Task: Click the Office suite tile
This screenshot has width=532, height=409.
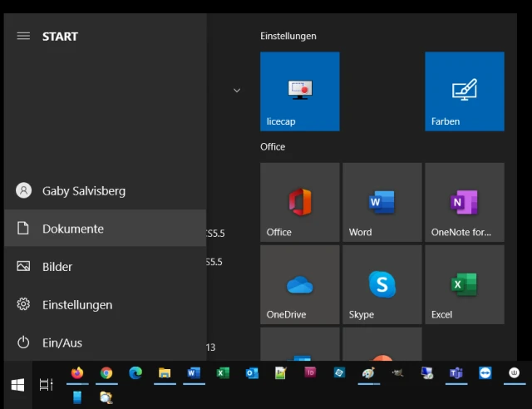Action: (x=299, y=202)
